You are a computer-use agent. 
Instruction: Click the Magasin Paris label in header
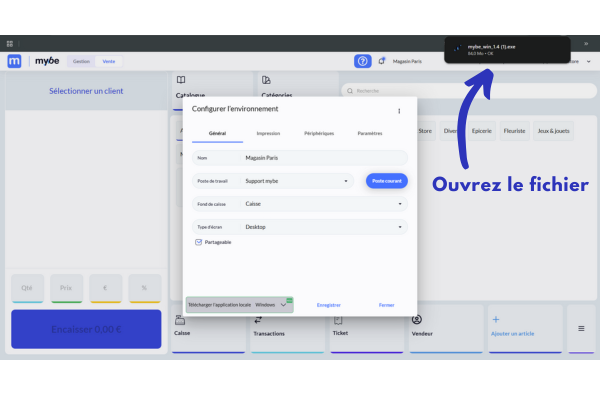(407, 61)
